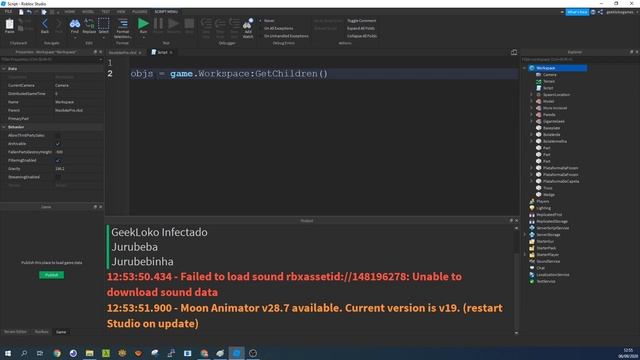The height and width of the screenshot is (360, 640).
Task: Open the Windows Start menu
Action: (x=8, y=353)
